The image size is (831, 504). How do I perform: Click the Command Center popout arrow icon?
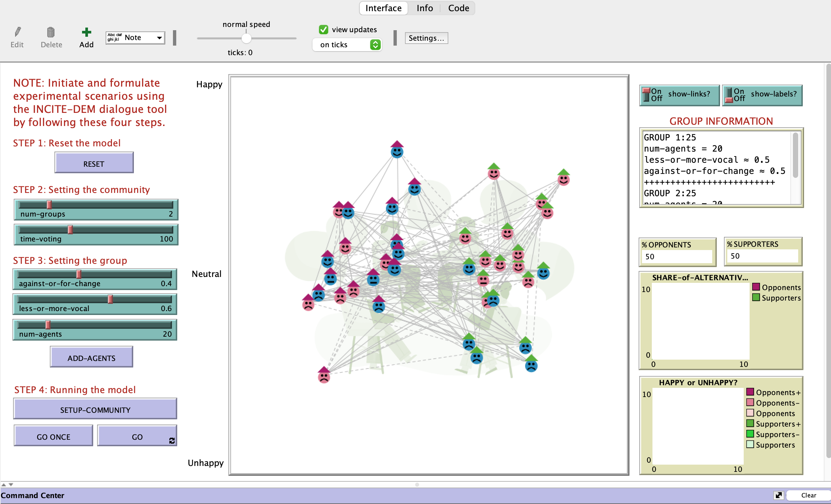[x=778, y=495]
